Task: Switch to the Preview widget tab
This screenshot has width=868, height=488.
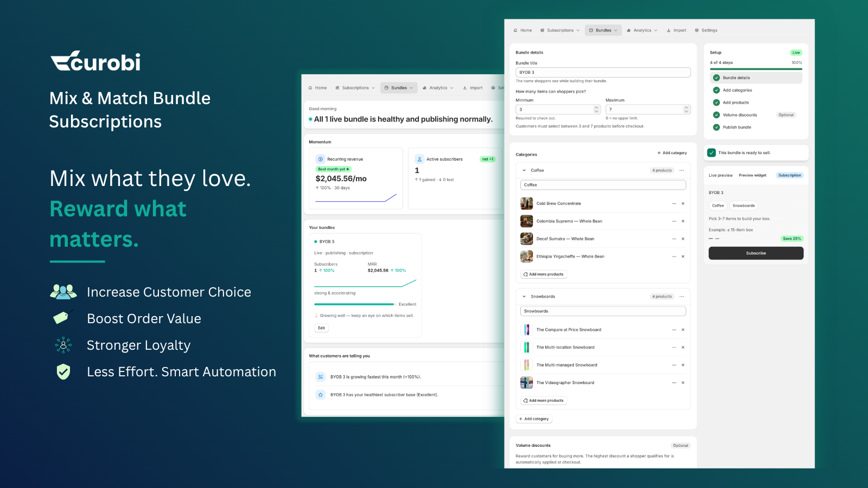Action: coord(752,176)
